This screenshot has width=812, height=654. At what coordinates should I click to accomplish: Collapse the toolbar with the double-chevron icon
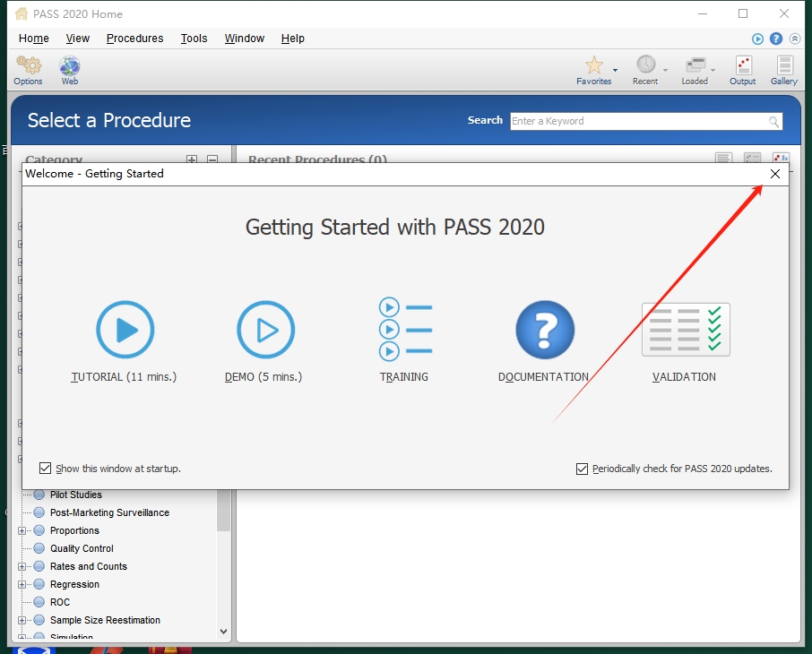pyautogui.click(x=795, y=39)
